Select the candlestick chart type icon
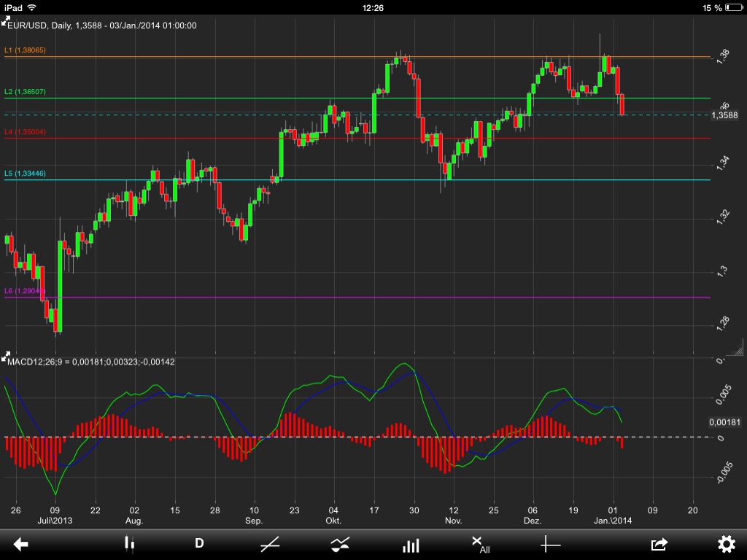The height and width of the screenshot is (560, 747). point(128,545)
